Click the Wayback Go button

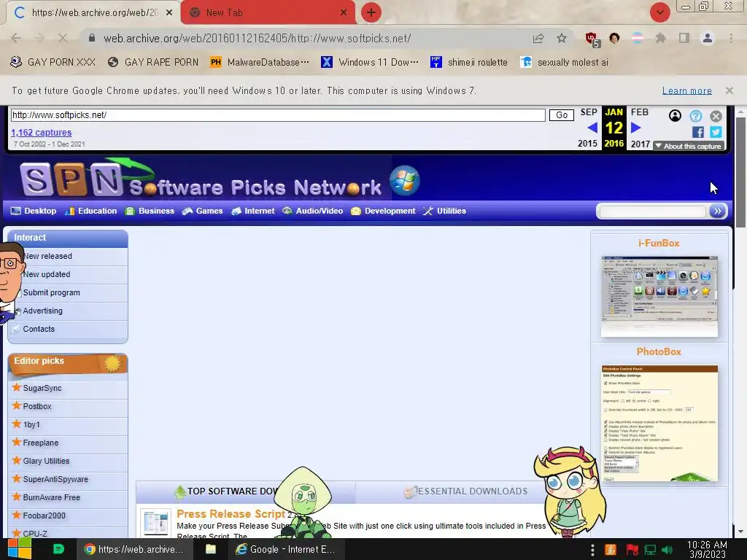point(562,115)
